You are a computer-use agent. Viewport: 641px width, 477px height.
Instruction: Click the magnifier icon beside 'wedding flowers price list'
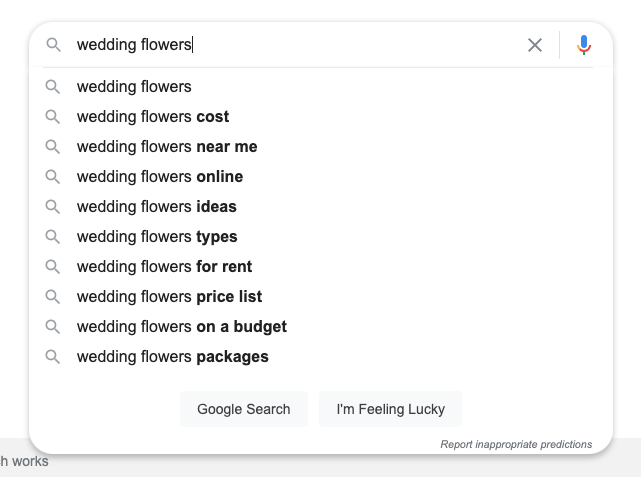click(x=53, y=297)
